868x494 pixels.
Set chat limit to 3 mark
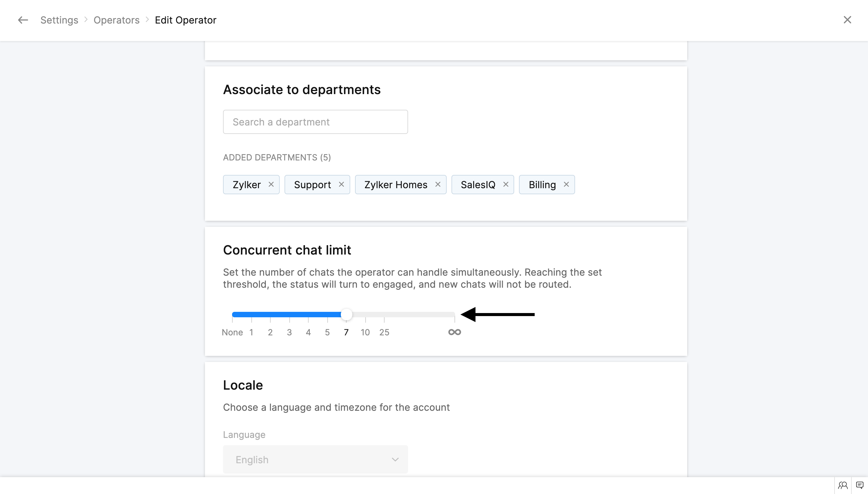pos(289,315)
